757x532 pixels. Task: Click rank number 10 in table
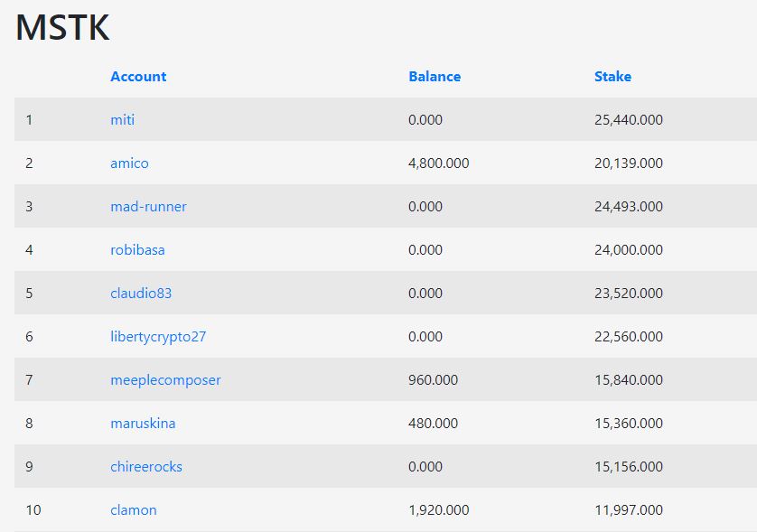point(33,510)
